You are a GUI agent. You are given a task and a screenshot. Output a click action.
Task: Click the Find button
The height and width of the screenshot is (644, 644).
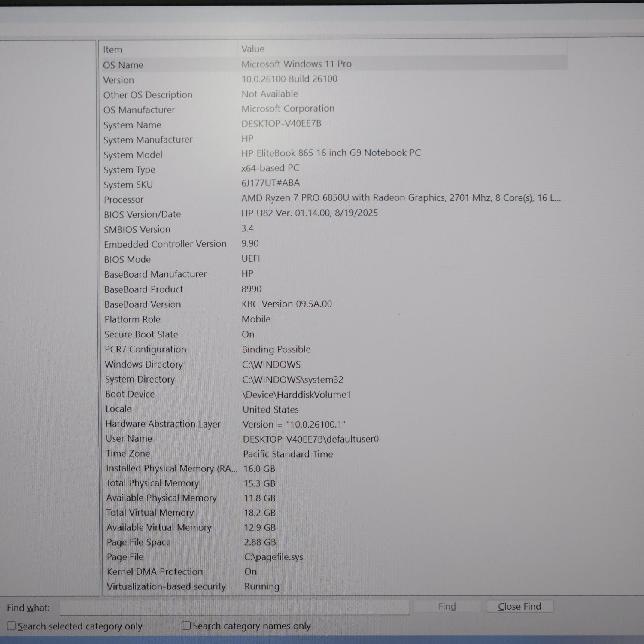(x=447, y=606)
